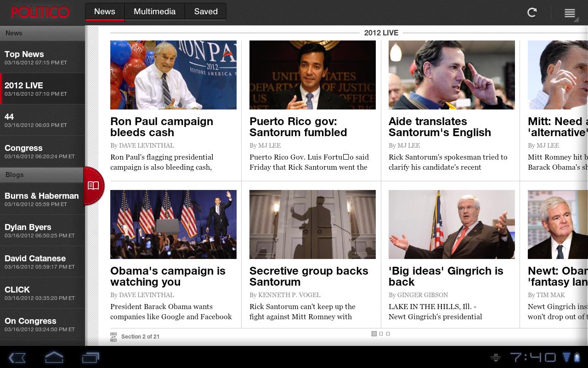Screen dimensions: 588x368
Task: Open 'Mitt: Need alternative' headline
Action: tap(558, 127)
